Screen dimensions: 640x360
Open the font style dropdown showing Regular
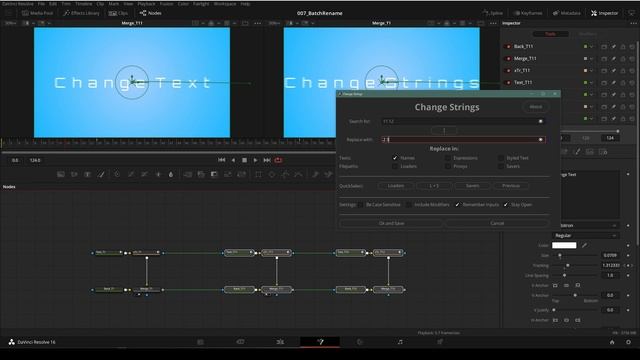[585, 236]
